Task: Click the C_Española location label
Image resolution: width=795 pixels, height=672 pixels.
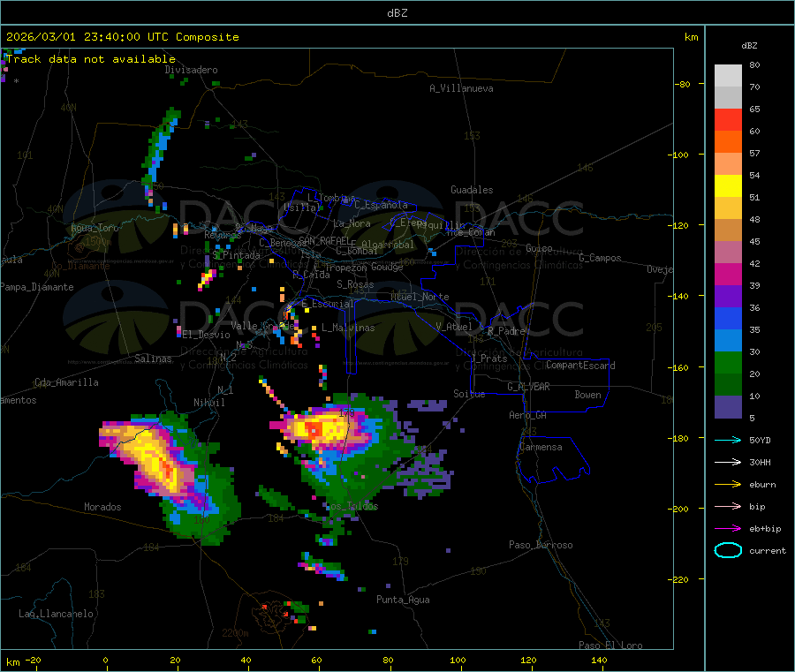Action: [382, 205]
